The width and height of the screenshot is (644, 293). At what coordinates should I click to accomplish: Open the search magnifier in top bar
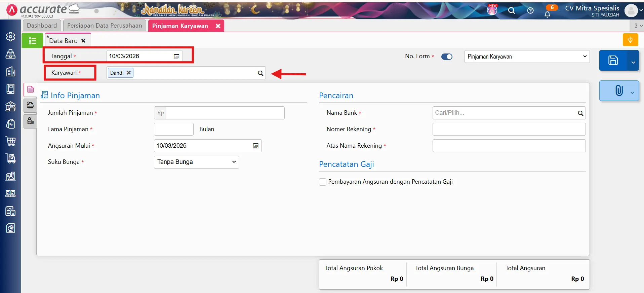511,11
